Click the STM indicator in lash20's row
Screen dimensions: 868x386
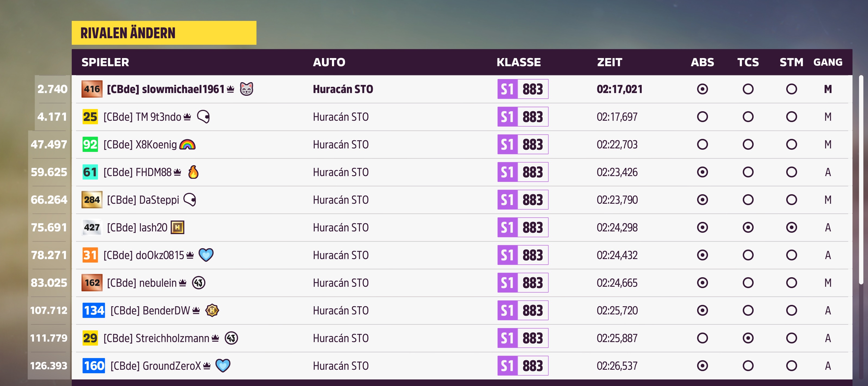coord(791,228)
